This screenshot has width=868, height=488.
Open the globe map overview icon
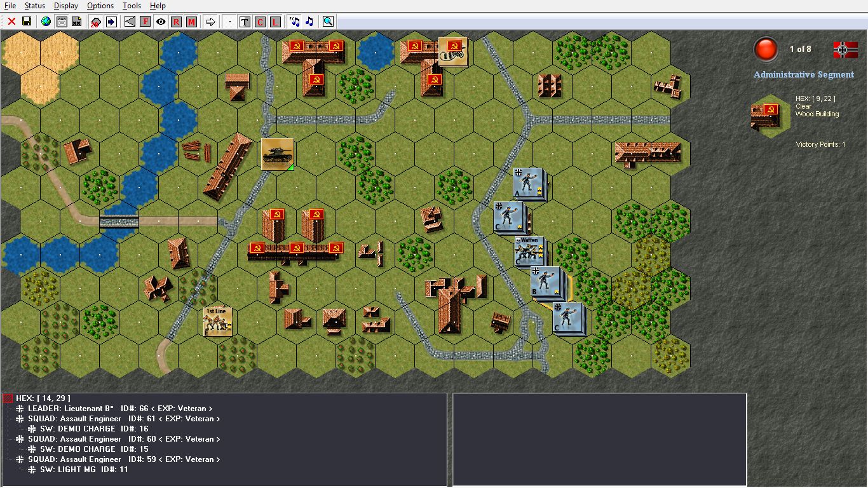tap(46, 22)
